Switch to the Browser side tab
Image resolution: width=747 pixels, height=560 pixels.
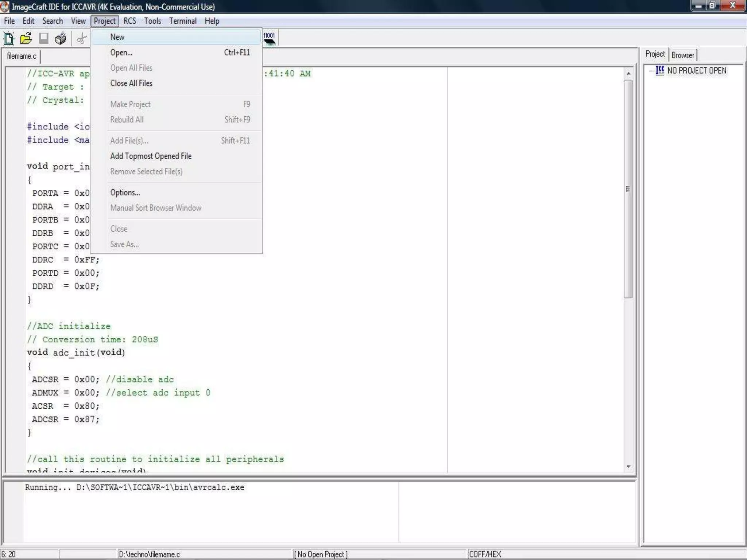(683, 55)
